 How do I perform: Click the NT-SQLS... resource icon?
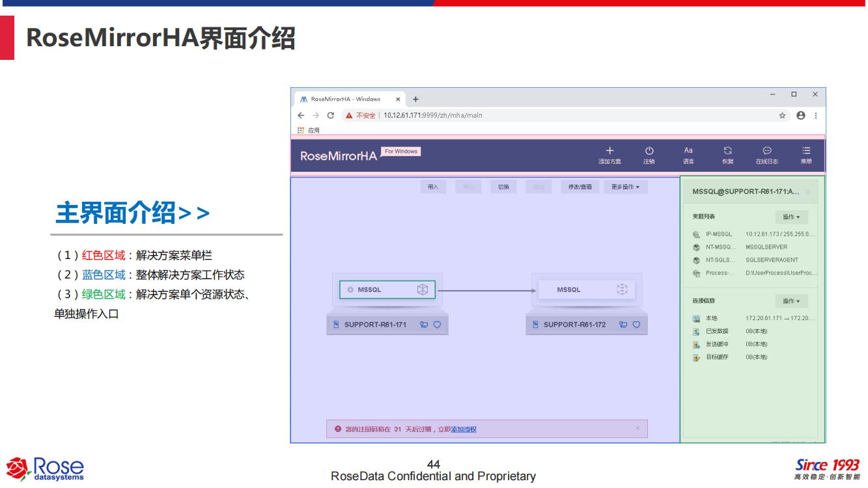coord(697,260)
